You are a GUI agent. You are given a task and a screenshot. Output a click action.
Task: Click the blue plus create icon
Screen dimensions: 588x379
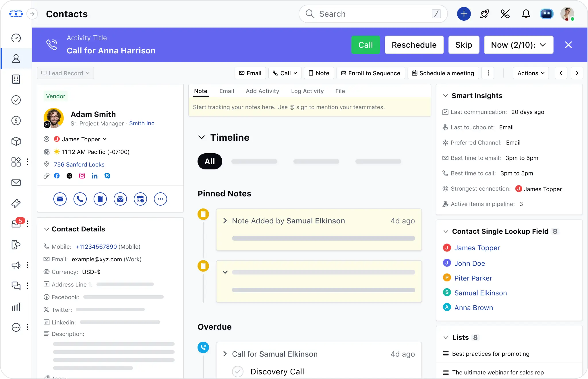click(463, 13)
